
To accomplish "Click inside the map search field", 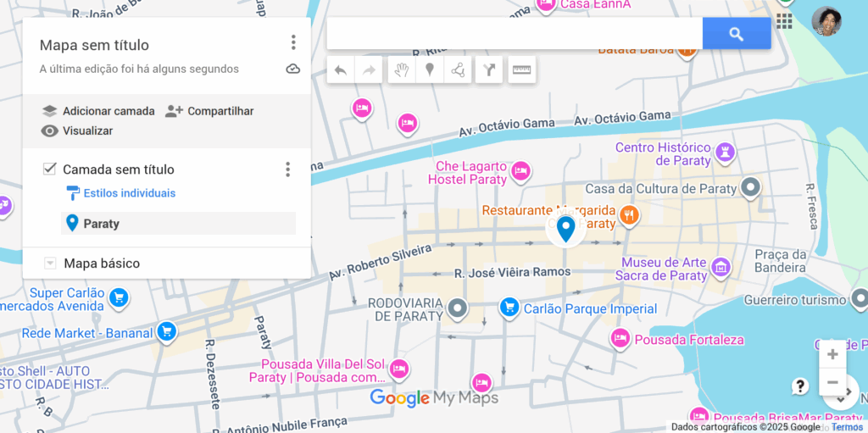I will coord(514,34).
